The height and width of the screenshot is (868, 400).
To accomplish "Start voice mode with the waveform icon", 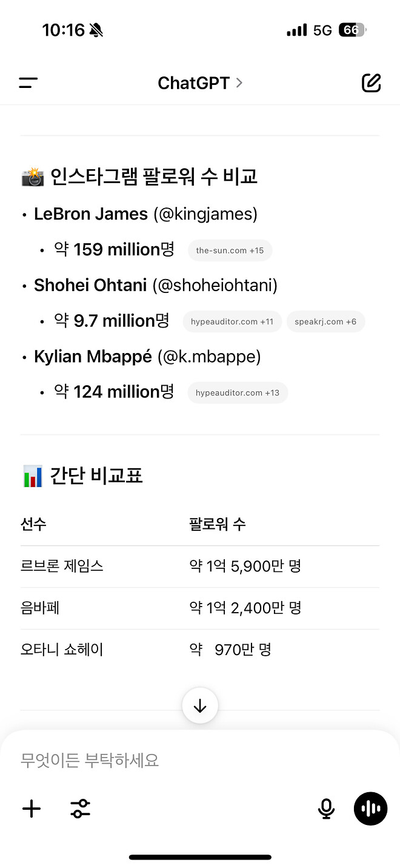I will (x=370, y=809).
